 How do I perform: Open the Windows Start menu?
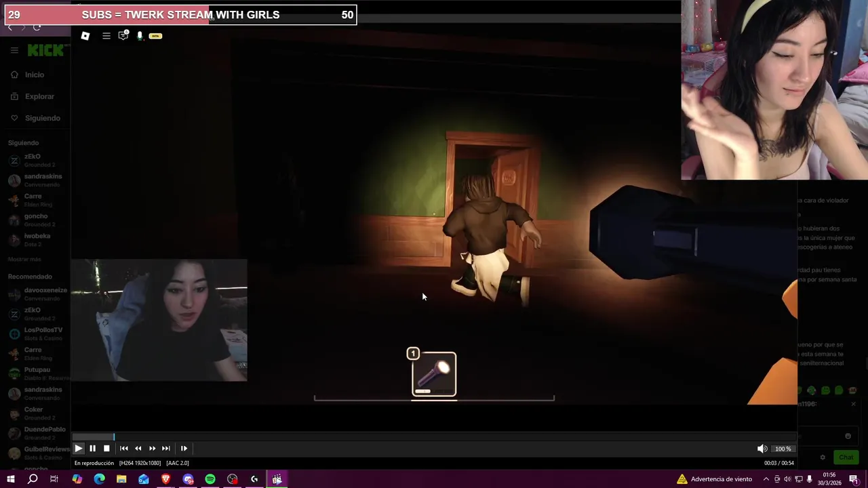(x=10, y=479)
